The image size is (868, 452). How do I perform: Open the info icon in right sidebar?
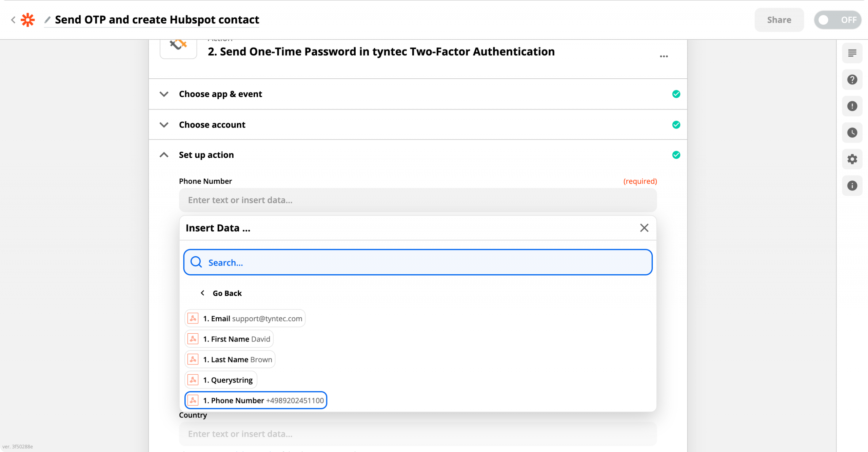[852, 185]
